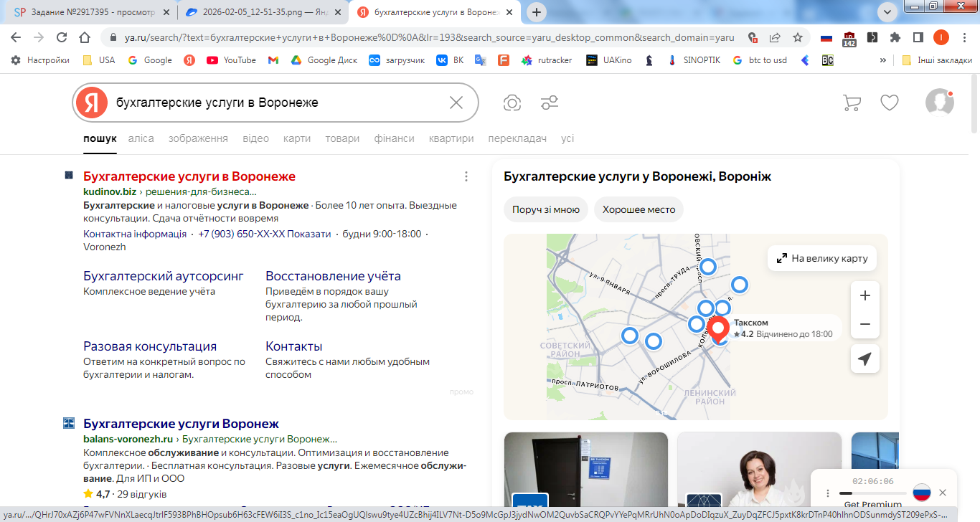980x522 pixels.
Task: Locate me on the map
Action: click(x=865, y=359)
